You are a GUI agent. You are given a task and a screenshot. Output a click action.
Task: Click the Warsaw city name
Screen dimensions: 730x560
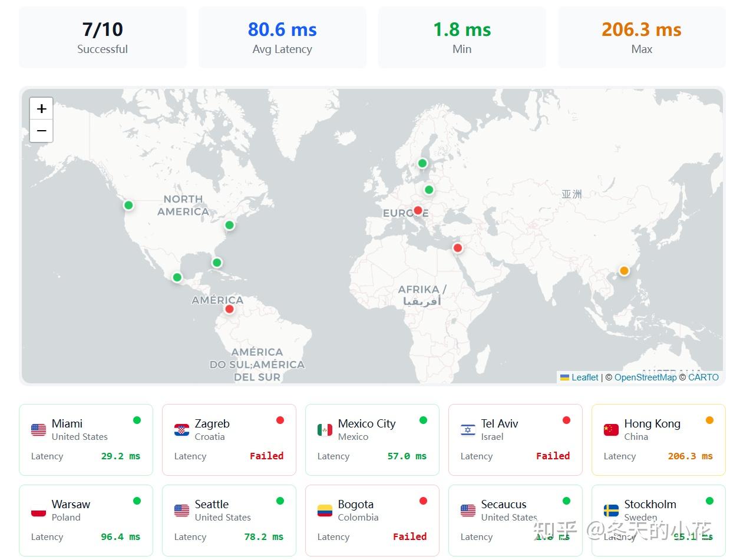71,504
